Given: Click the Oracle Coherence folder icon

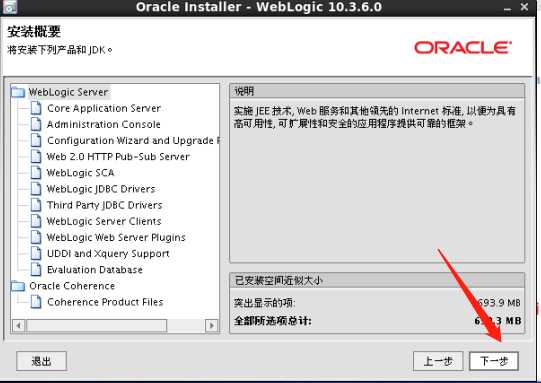Looking at the screenshot, I should (18, 286).
